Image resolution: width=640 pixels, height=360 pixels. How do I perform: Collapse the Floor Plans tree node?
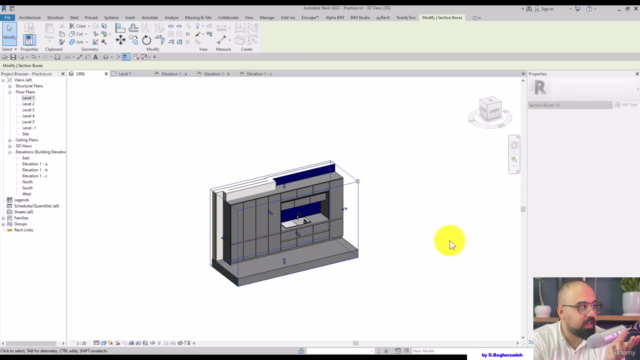coord(10,92)
